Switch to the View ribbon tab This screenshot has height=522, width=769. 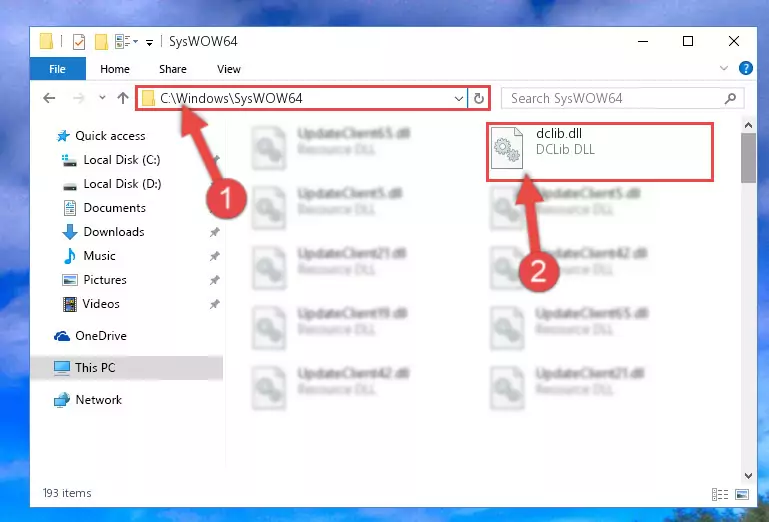click(x=229, y=69)
